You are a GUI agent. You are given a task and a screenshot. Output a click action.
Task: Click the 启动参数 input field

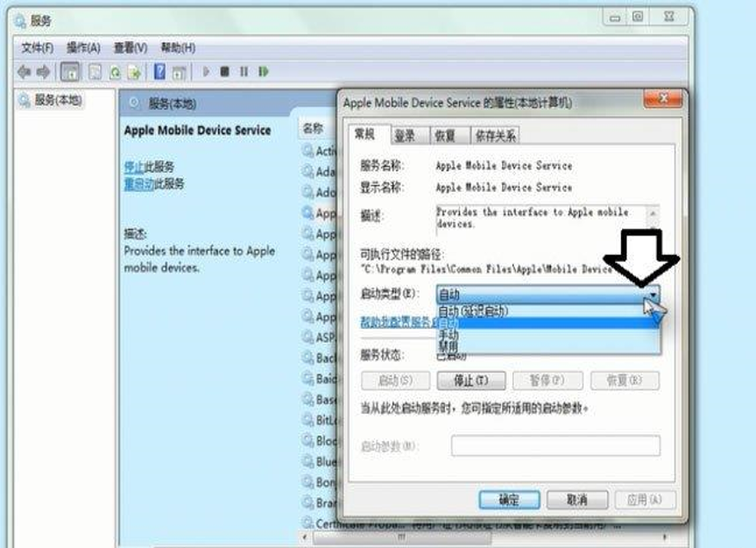coord(555,445)
